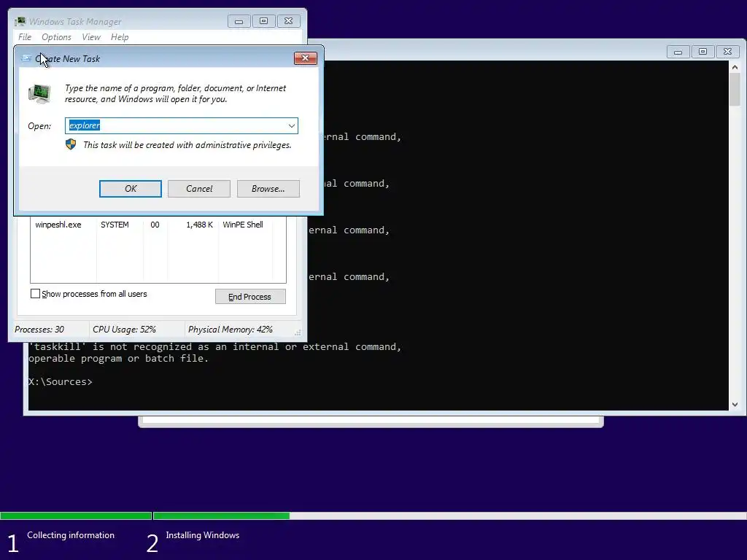This screenshot has height=560, width=747.
Task: Click the Installing Windows step label
Action: [x=203, y=535]
